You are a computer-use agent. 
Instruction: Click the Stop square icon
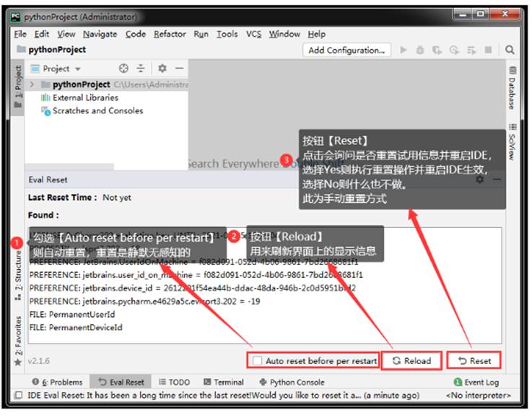click(488, 51)
